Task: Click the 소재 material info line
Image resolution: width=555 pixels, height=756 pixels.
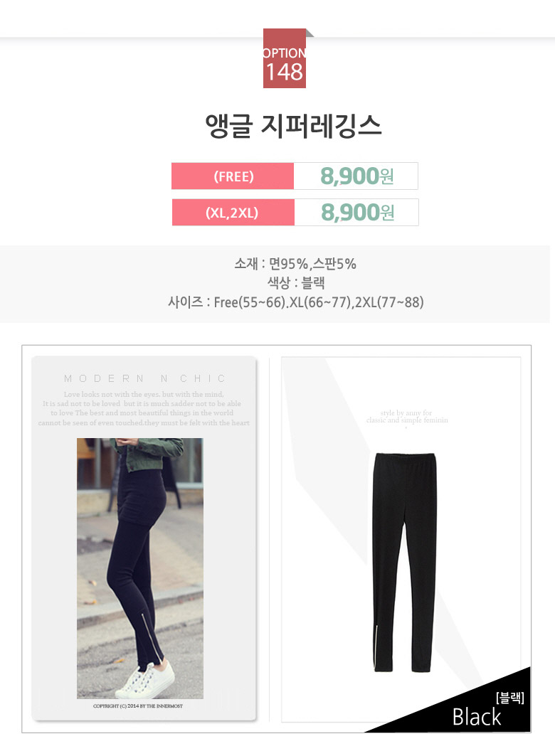Action: (295, 264)
